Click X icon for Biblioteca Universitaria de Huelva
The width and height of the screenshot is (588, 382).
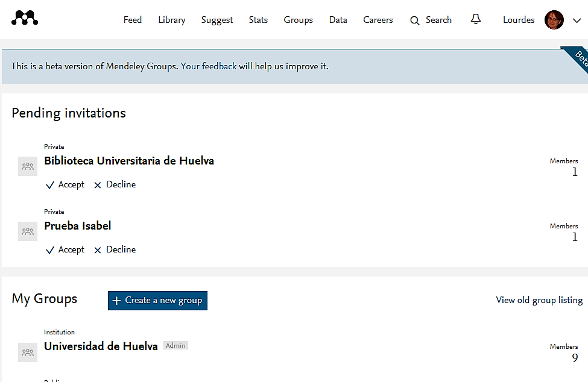point(98,186)
